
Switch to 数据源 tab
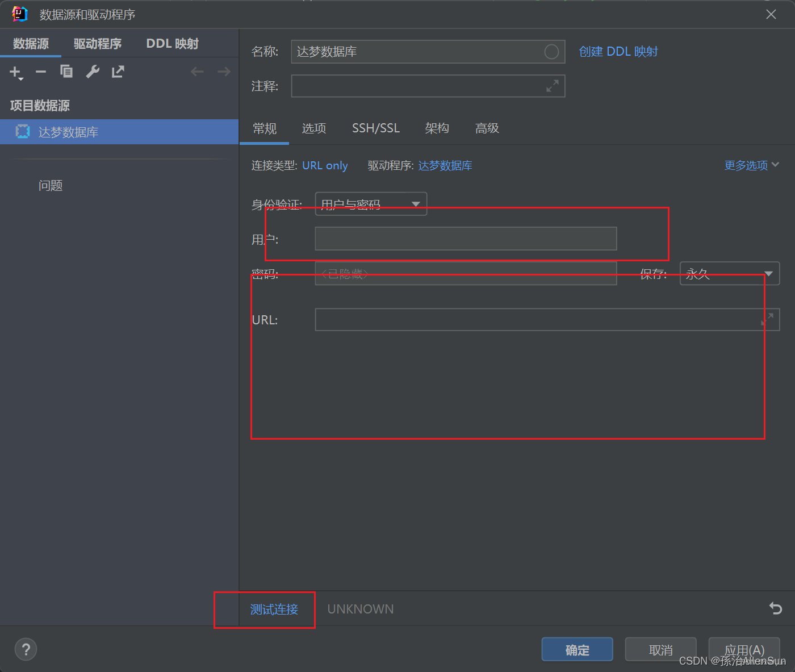tap(31, 44)
